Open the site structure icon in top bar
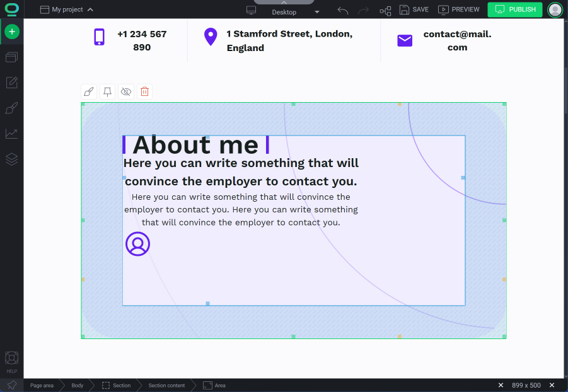Image resolution: width=568 pixels, height=392 pixels. (385, 11)
